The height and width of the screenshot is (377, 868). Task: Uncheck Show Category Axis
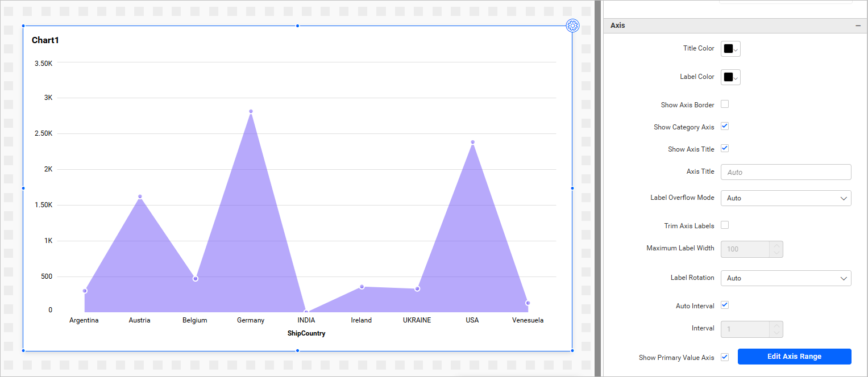[725, 127]
